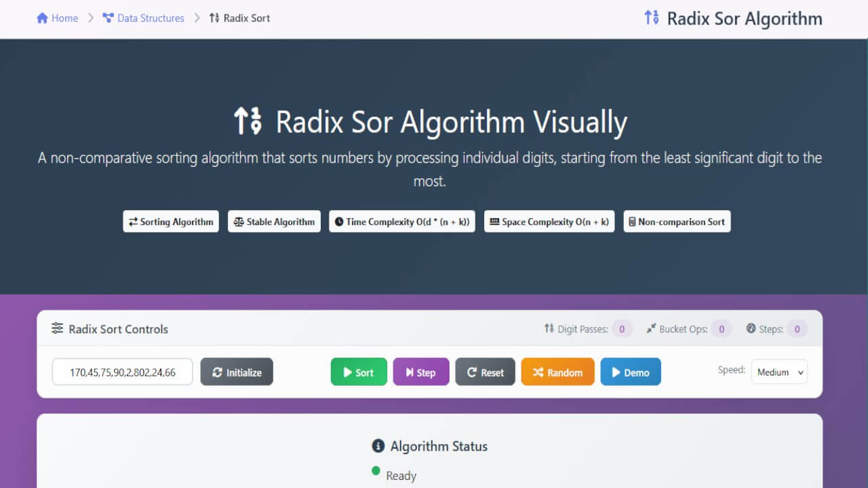Viewport: 868px width, 488px height.
Task: Click the Algorithm Status heading
Action: tap(439, 446)
